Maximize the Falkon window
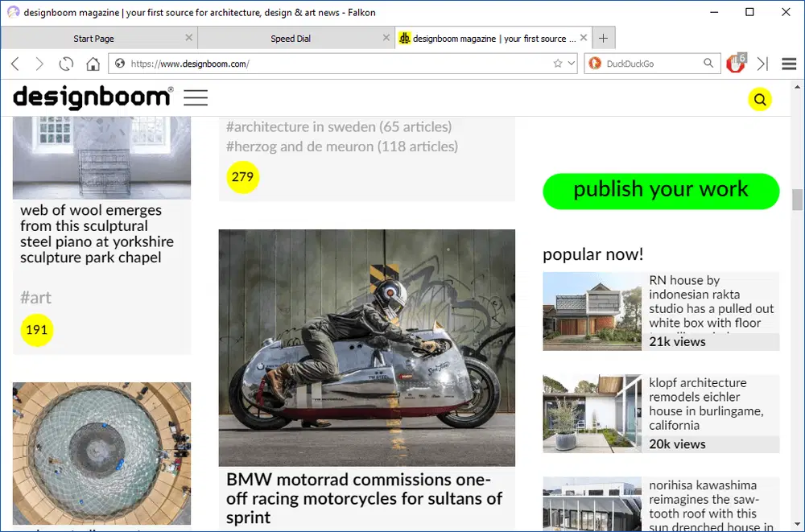805x532 pixels. pos(749,12)
